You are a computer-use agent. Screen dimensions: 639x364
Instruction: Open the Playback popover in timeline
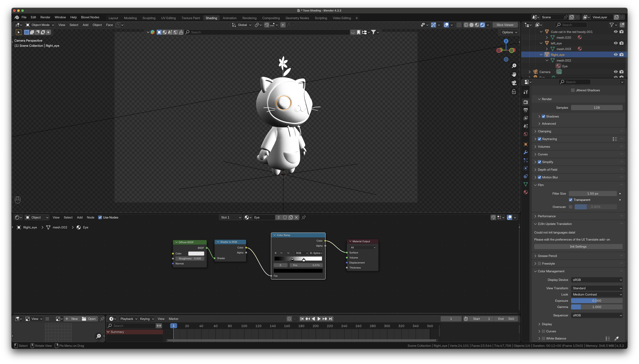pos(129,319)
